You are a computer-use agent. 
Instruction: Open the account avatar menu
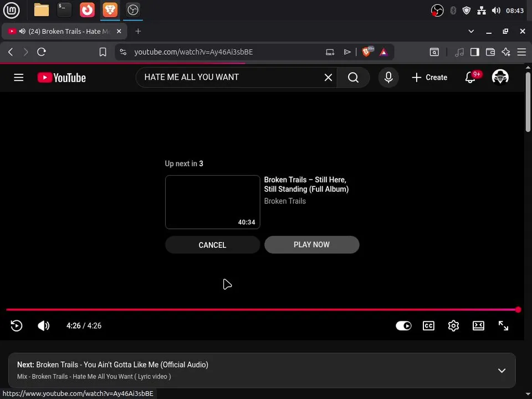point(500,77)
